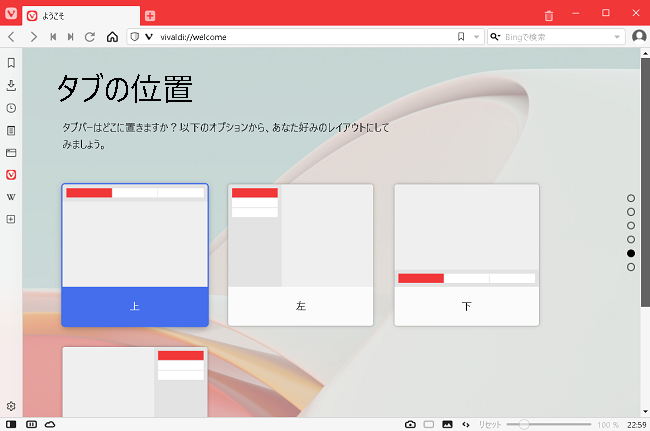Click the Vivaldi site info badge
This screenshot has height=431, width=650.
click(x=149, y=37)
